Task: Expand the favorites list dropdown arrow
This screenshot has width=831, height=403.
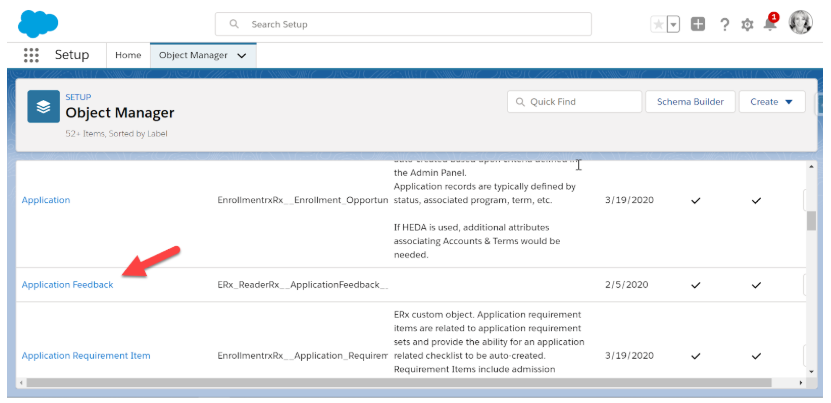Action: pos(673,24)
